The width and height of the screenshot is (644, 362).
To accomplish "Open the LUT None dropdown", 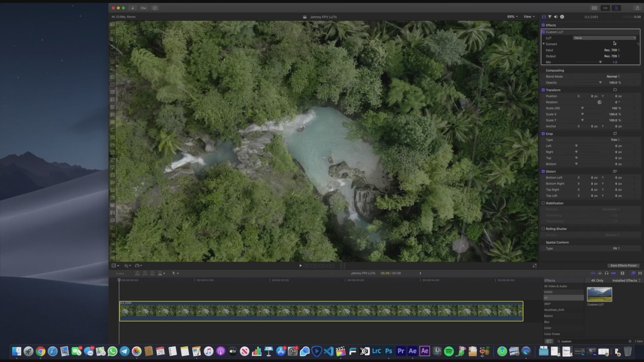I will [604, 38].
